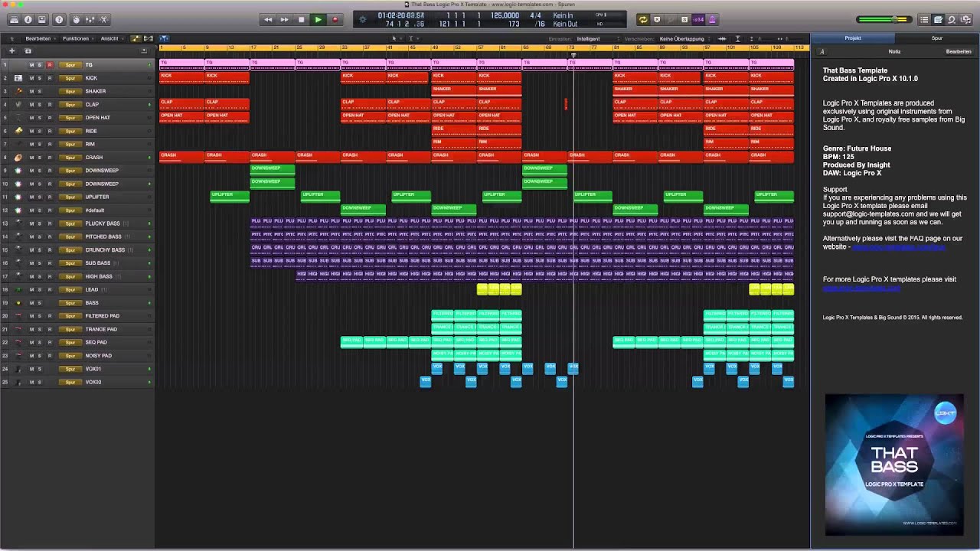Toggle the Replace mode button

point(657,19)
